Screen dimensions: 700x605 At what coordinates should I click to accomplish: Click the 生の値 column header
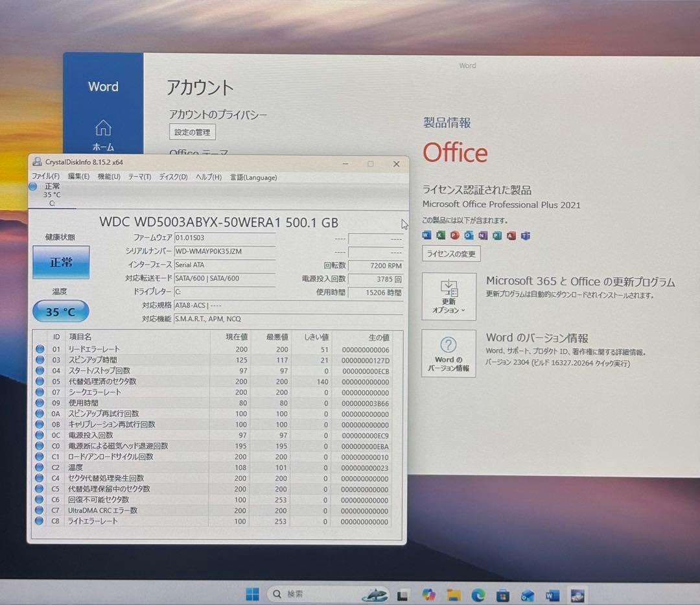362,337
